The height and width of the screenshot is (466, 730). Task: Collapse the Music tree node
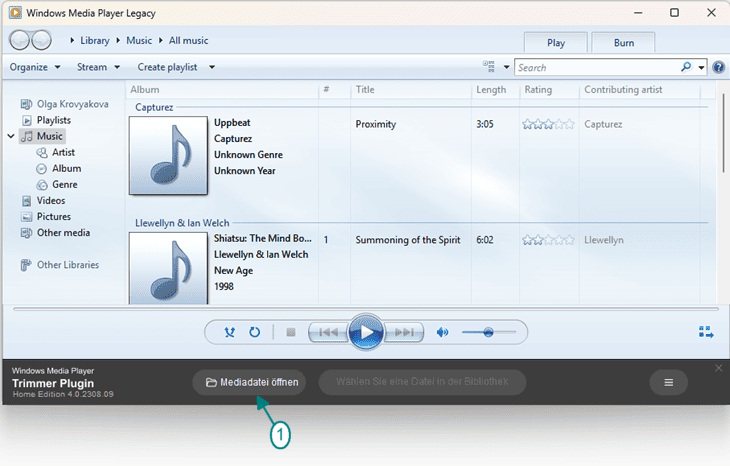[11, 136]
